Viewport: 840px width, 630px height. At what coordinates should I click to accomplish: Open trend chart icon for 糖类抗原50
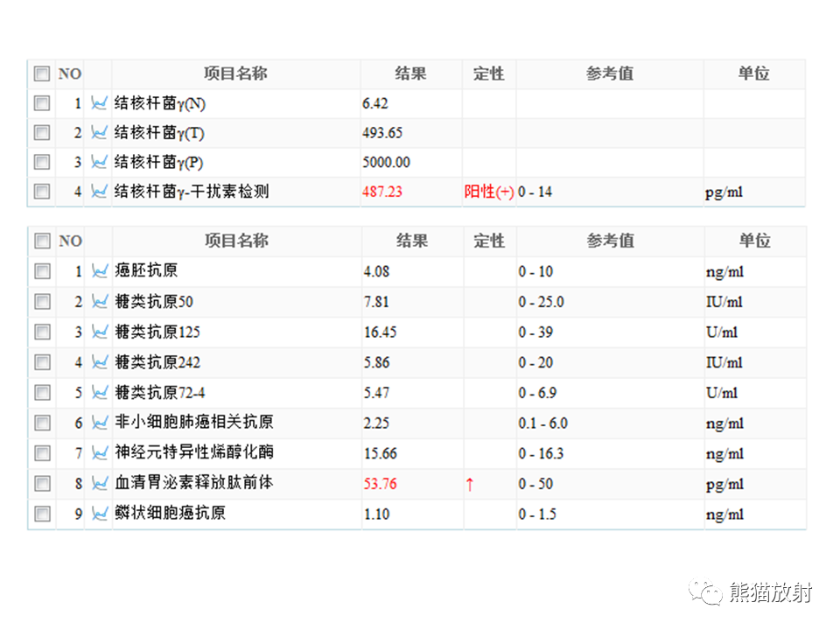100,302
